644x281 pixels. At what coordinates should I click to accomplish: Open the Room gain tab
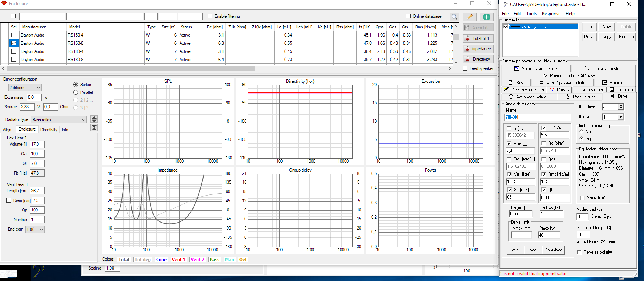[616, 83]
